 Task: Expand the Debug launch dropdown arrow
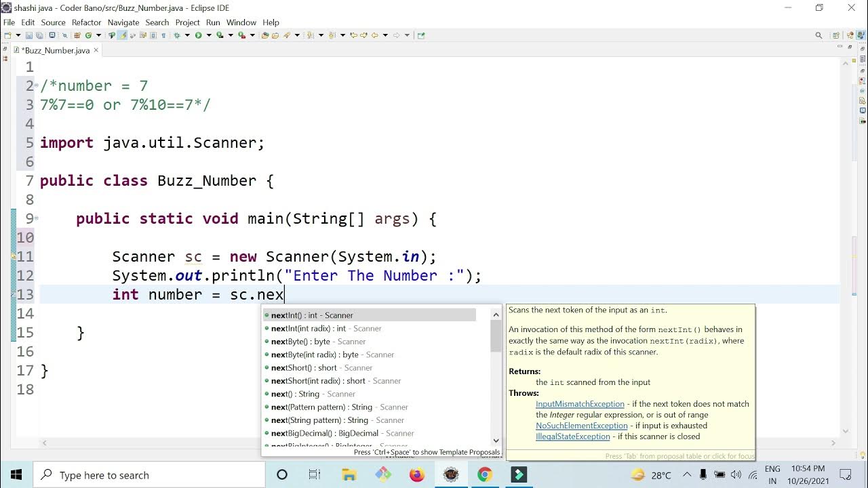point(187,35)
